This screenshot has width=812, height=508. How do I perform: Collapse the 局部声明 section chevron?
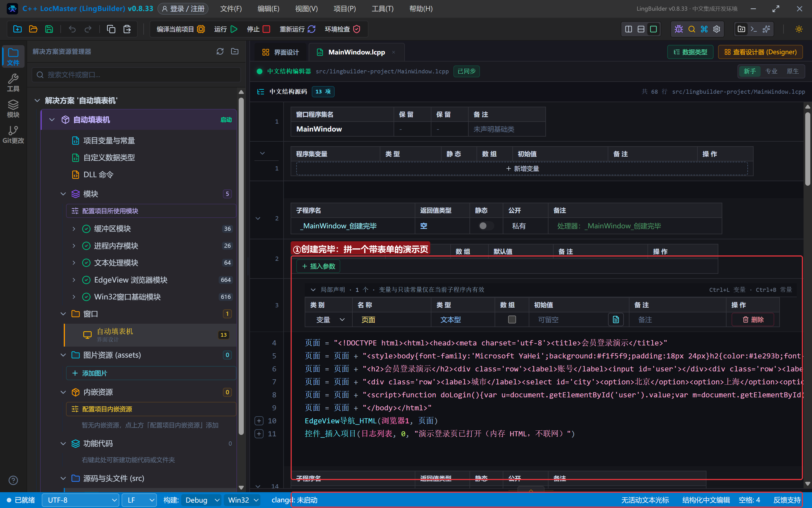coord(313,290)
